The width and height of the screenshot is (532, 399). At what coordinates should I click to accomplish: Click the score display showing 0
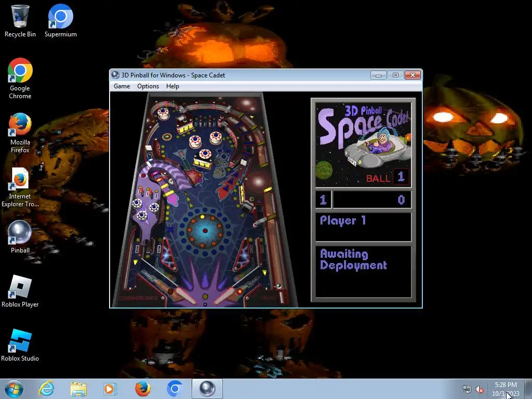tap(372, 199)
